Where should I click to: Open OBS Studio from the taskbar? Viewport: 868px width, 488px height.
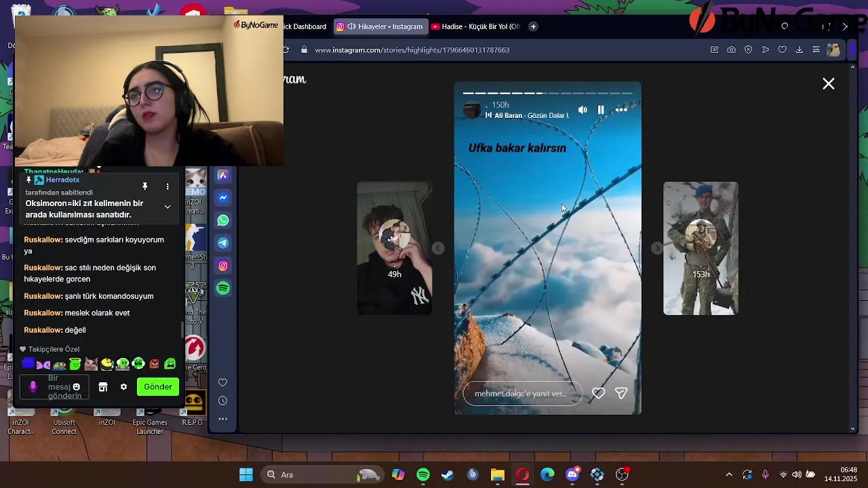pos(622,474)
